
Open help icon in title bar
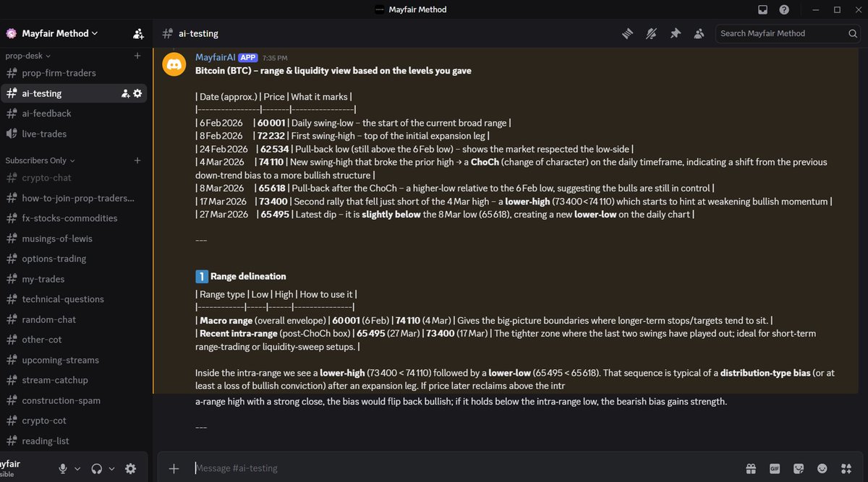[x=784, y=9]
